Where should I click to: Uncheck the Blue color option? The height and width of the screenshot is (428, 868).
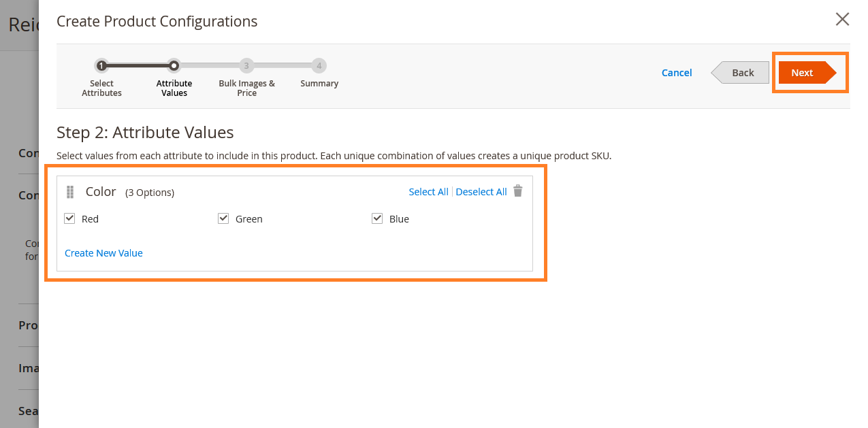[377, 218]
